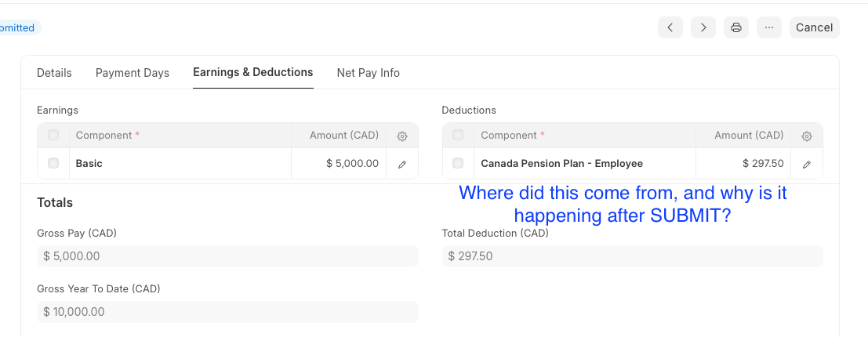Click the Submitted status badge
This screenshot has height=337, width=868.
(18, 27)
